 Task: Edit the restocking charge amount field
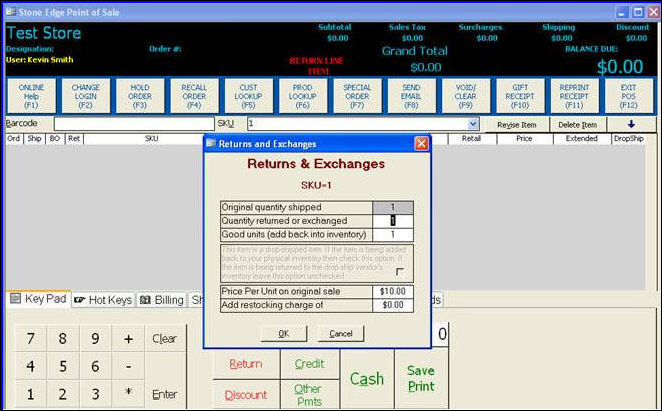click(x=393, y=305)
